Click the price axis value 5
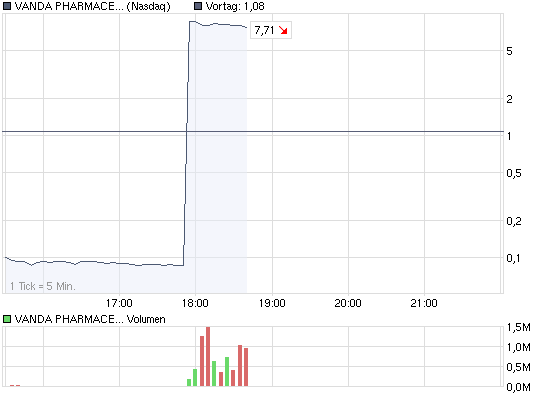 tap(510, 51)
